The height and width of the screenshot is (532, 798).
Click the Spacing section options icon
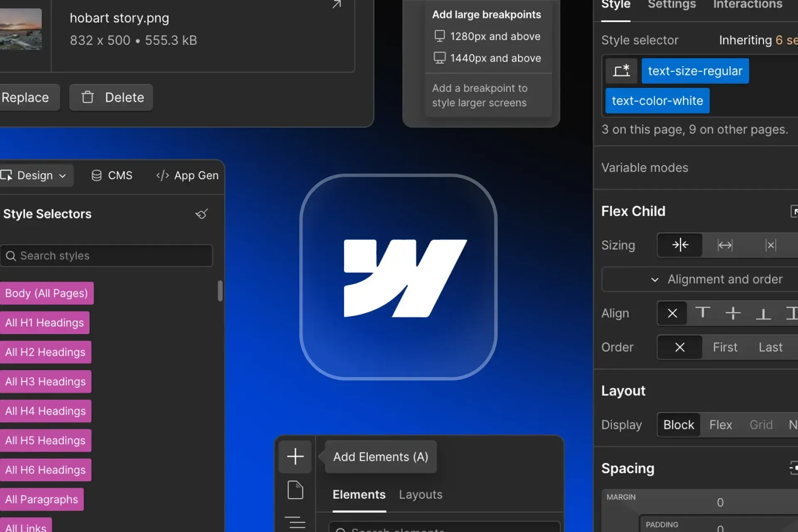point(793,468)
